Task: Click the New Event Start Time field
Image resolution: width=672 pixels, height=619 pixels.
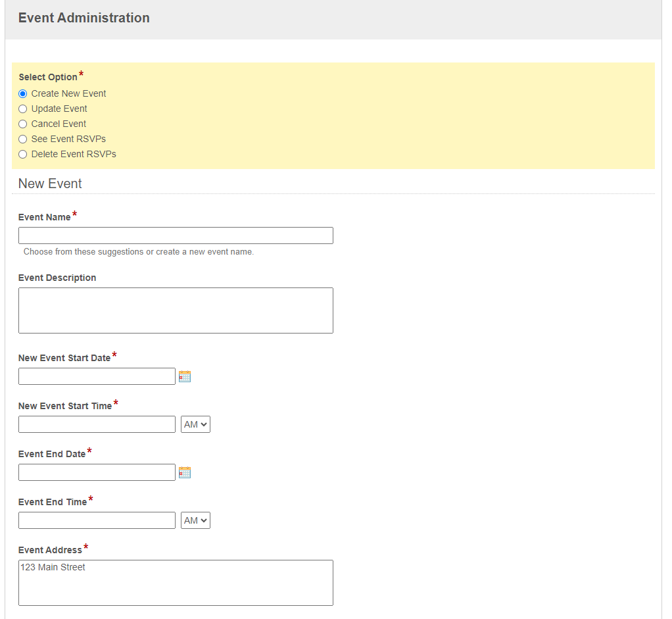Action: click(97, 424)
